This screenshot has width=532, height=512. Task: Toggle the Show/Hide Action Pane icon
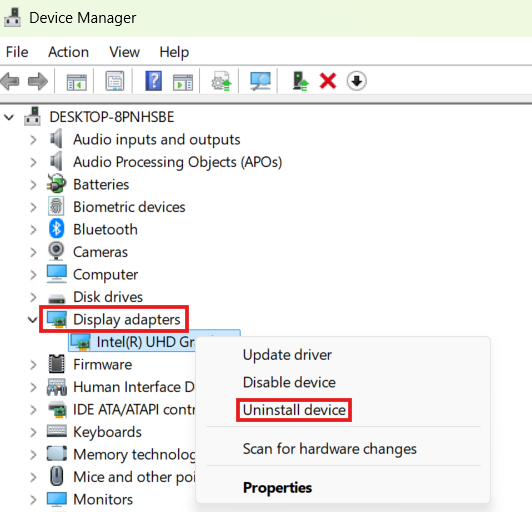click(183, 82)
